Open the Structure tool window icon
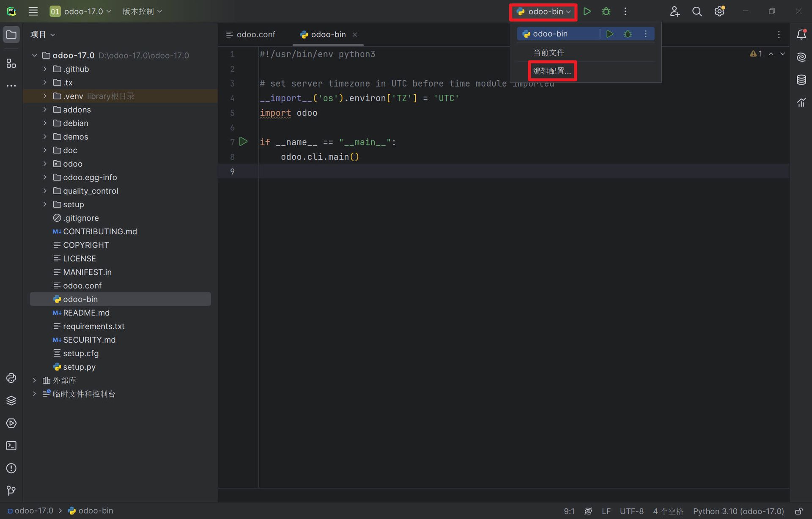This screenshot has width=812, height=519. [x=11, y=63]
